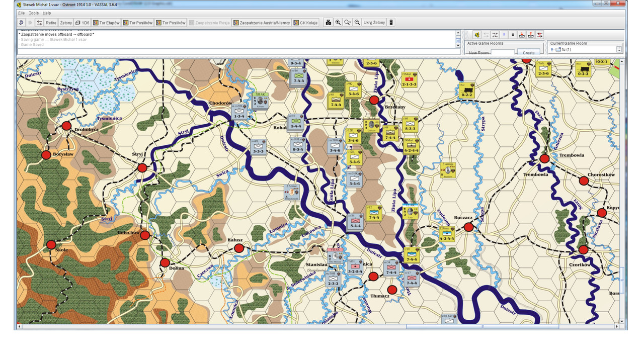The width and height of the screenshot is (644, 361).
Task: Open the Tools menu
Action: click(x=34, y=13)
